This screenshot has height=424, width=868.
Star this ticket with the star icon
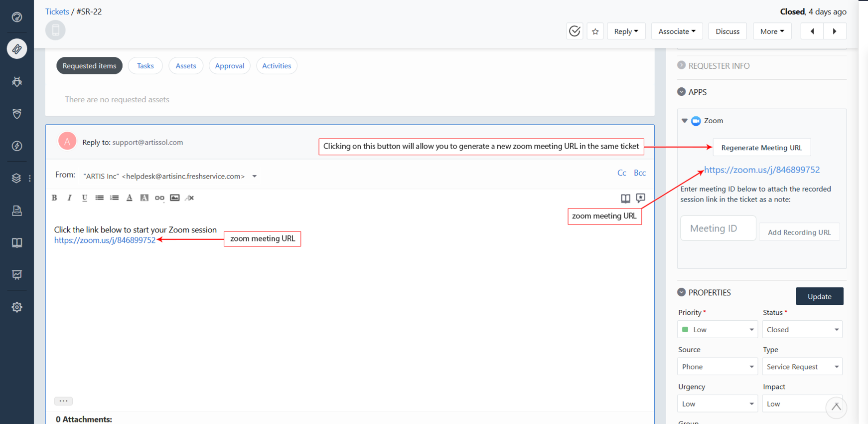[595, 31]
